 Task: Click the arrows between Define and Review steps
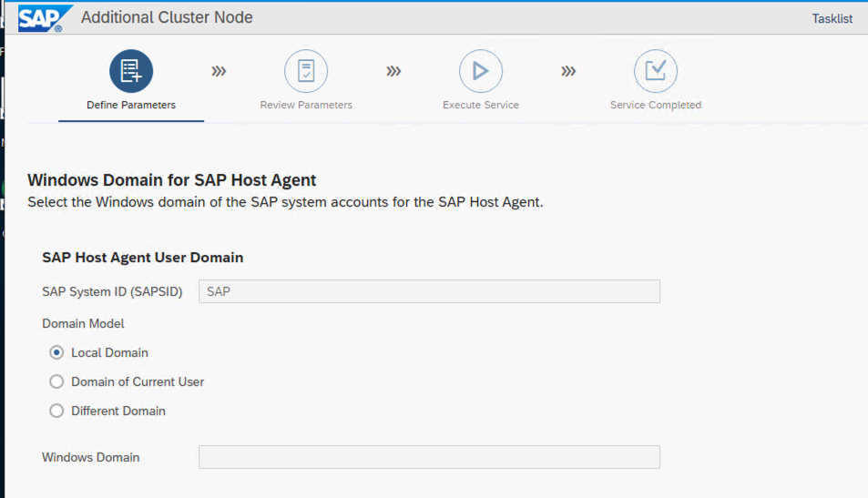219,71
